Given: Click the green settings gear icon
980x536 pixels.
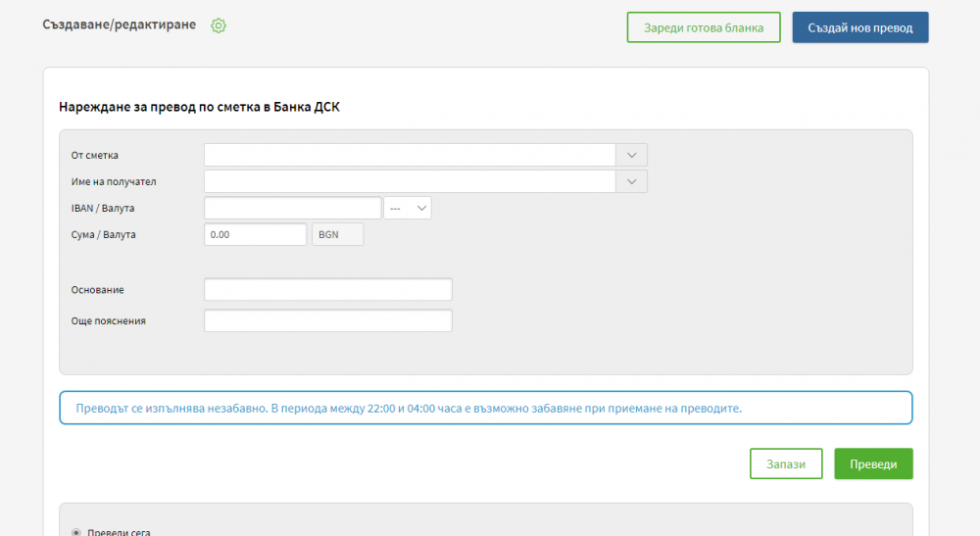Looking at the screenshot, I should coord(219,25).
